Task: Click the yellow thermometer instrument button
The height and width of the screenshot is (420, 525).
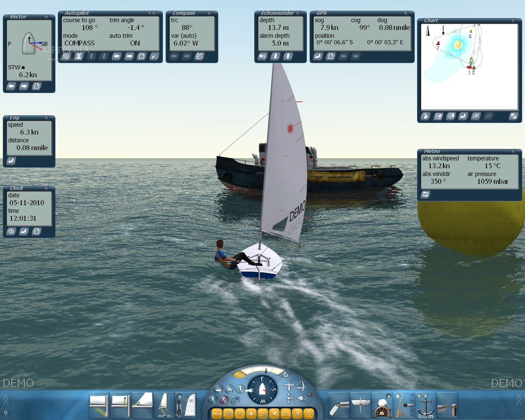Action: [297, 413]
